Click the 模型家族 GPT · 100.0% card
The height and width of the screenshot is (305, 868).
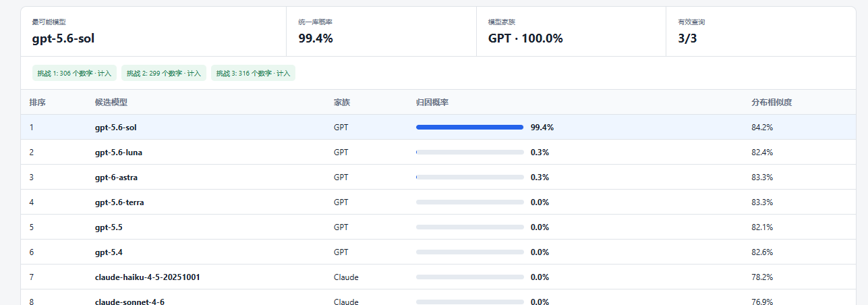[x=571, y=32]
